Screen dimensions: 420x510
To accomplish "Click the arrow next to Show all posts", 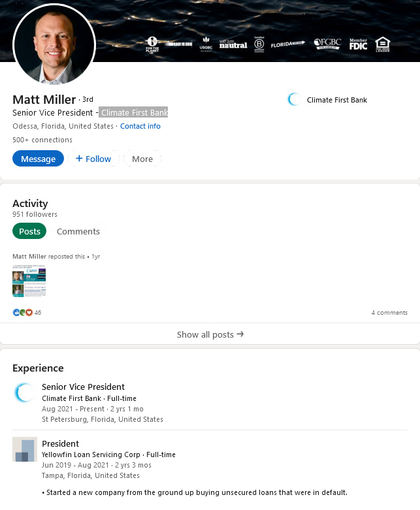I will pyautogui.click(x=240, y=334).
